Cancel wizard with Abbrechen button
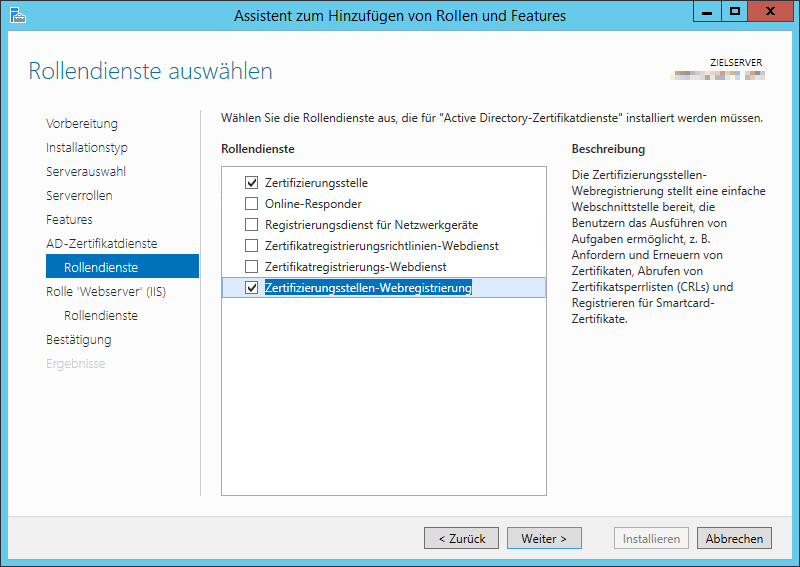This screenshot has width=800, height=567. pyautogui.click(x=734, y=538)
